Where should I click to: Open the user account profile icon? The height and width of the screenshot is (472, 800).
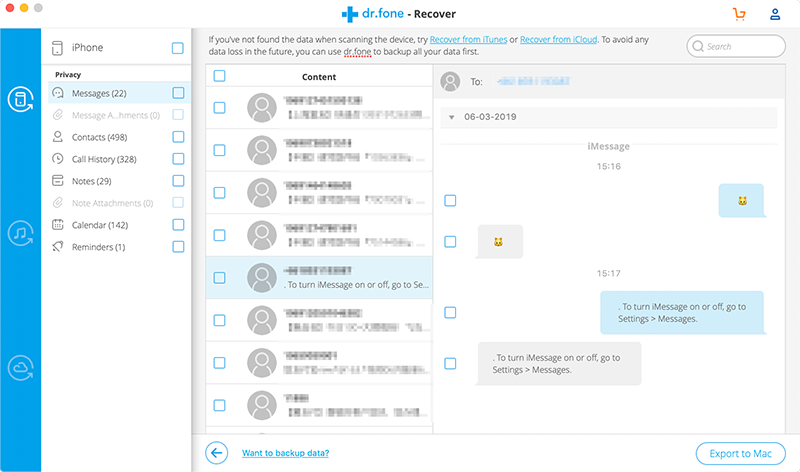pos(774,14)
